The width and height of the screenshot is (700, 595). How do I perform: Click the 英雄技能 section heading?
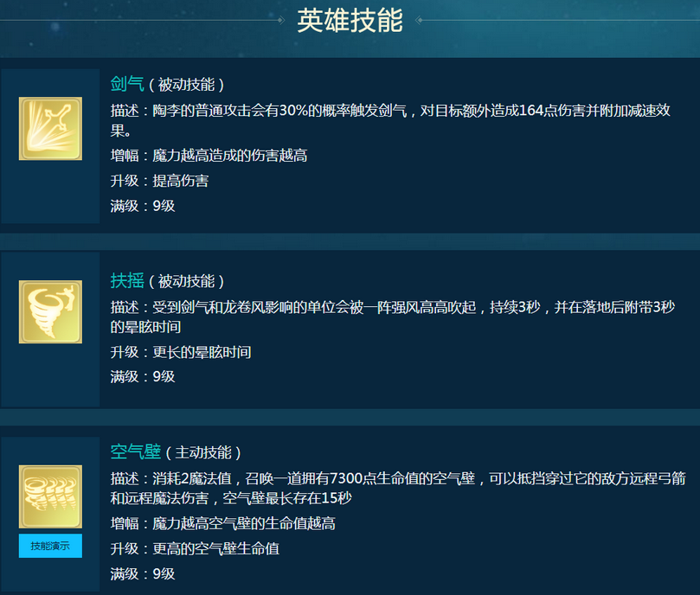350,21
